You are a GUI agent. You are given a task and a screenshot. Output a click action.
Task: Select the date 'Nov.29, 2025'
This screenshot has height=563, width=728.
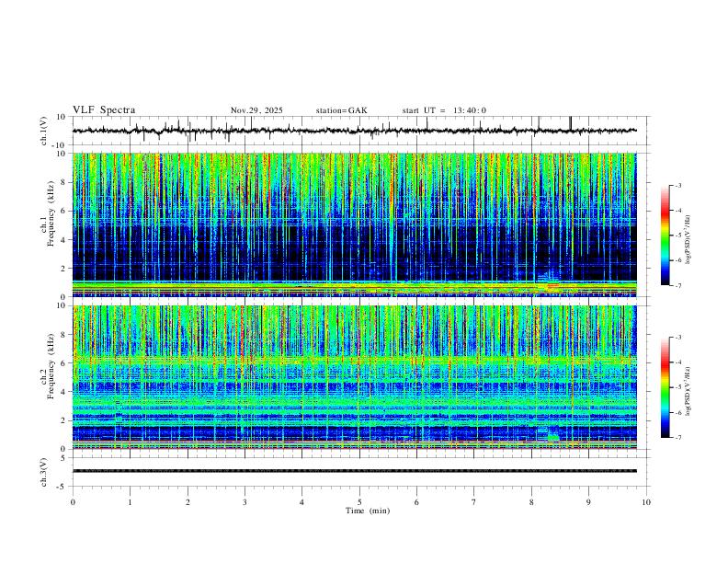(256, 110)
